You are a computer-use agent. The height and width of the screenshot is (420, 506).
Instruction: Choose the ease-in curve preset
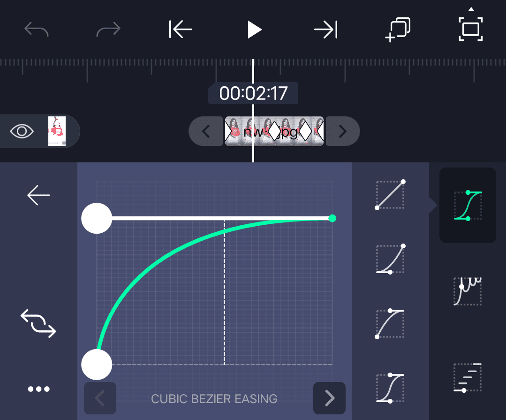[x=390, y=259]
